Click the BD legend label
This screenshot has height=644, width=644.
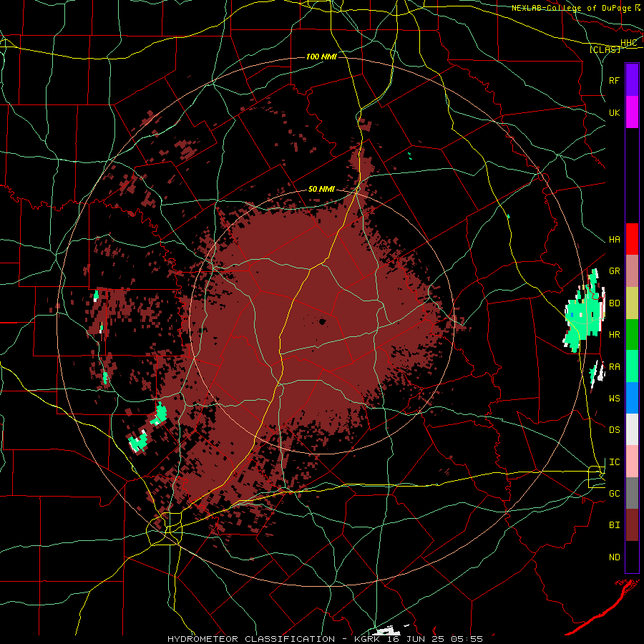pos(614,303)
